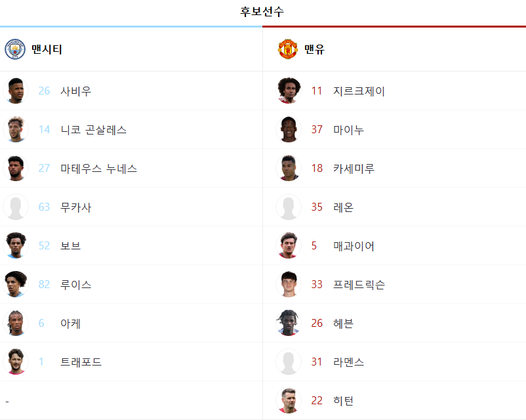Click 트래포드 goalkeeper name
Image resolution: width=526 pixels, height=420 pixels.
(81, 362)
